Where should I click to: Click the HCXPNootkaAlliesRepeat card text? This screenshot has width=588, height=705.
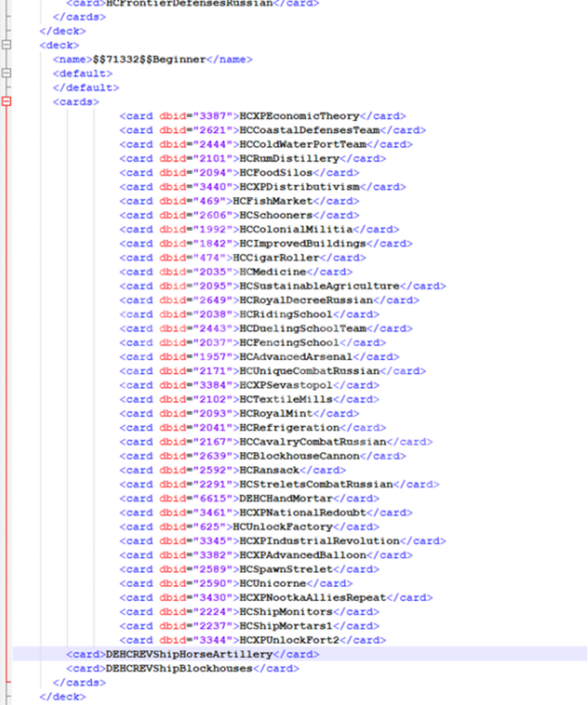[x=313, y=598]
